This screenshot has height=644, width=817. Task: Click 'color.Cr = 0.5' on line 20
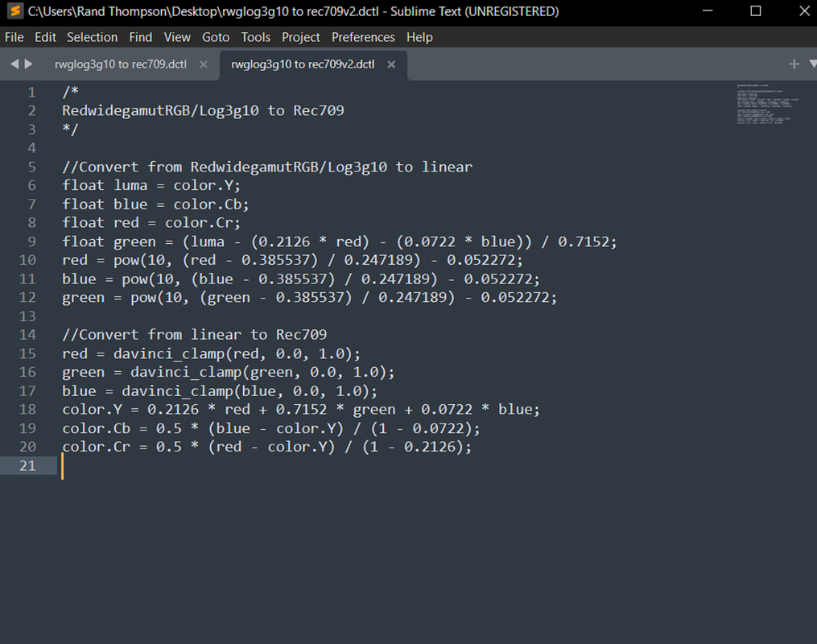coord(122,447)
